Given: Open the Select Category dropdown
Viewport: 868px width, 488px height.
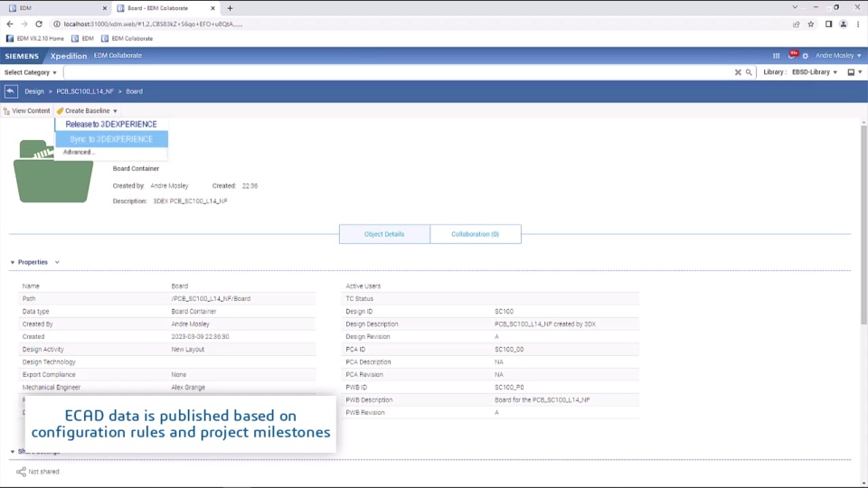Looking at the screenshot, I should tap(31, 72).
